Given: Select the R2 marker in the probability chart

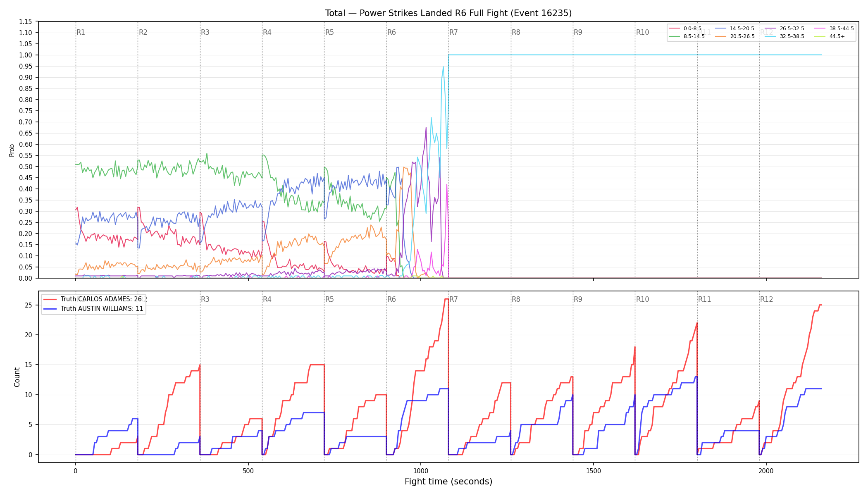Looking at the screenshot, I should (143, 32).
